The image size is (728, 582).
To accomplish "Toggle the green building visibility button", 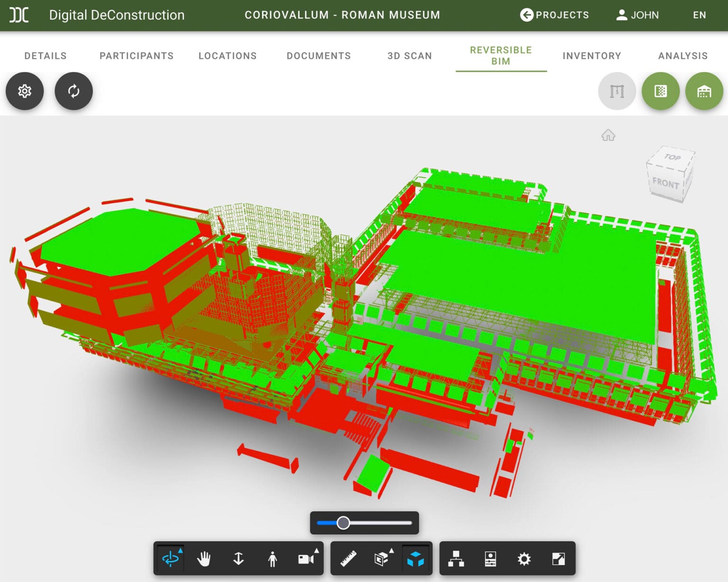I will pos(704,91).
